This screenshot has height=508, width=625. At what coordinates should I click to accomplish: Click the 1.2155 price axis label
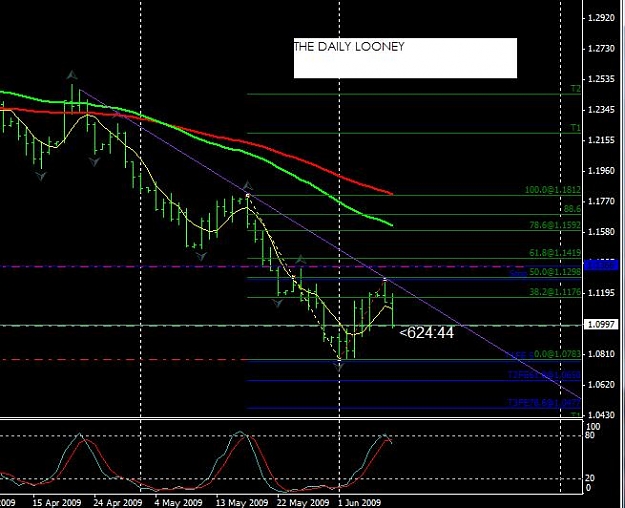point(601,140)
